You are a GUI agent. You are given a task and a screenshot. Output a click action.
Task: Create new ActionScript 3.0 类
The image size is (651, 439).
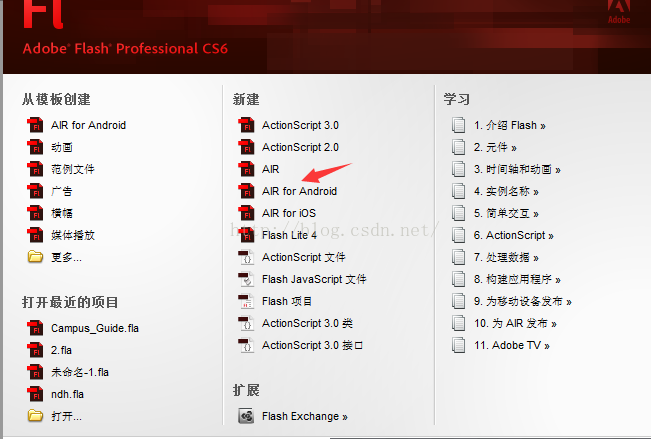(x=307, y=323)
